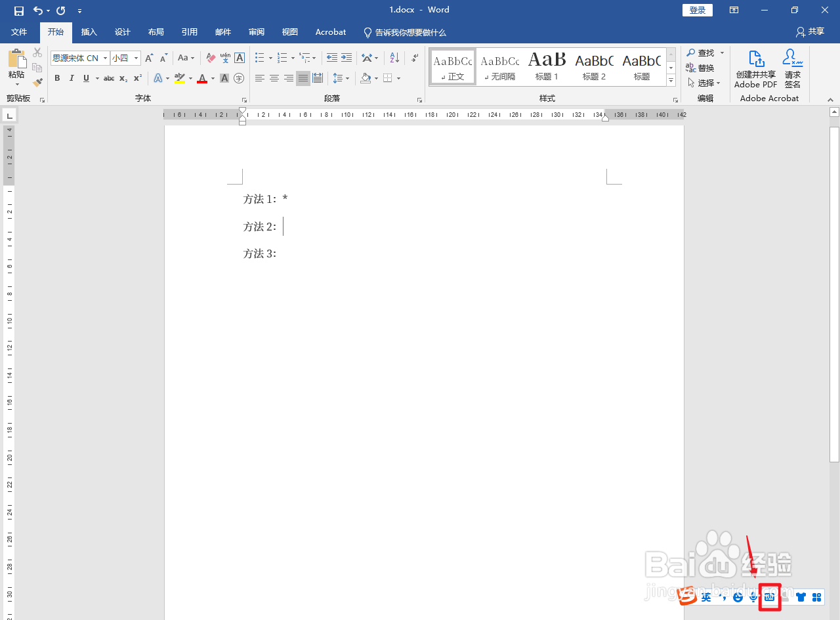
Task: Open the font size dropdown 小四
Action: tap(136, 58)
